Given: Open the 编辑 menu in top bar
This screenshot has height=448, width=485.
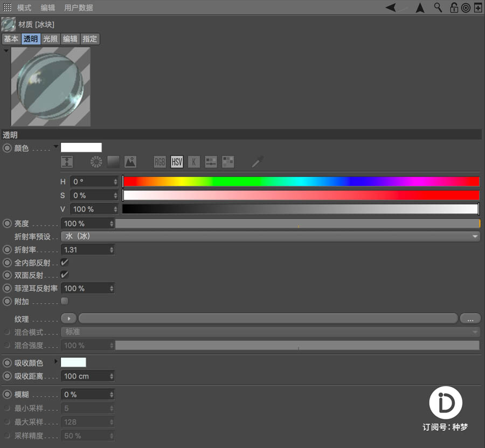Looking at the screenshot, I should pos(47,8).
